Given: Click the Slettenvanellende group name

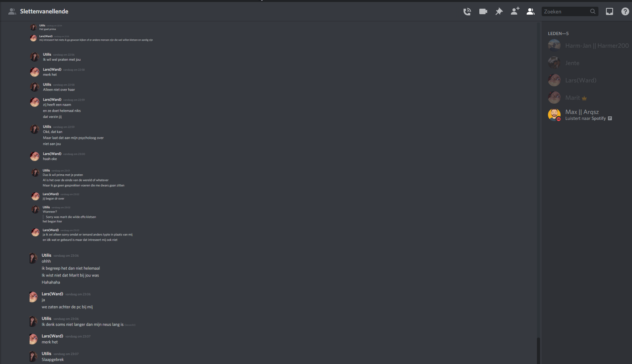Looking at the screenshot, I should (x=44, y=11).
